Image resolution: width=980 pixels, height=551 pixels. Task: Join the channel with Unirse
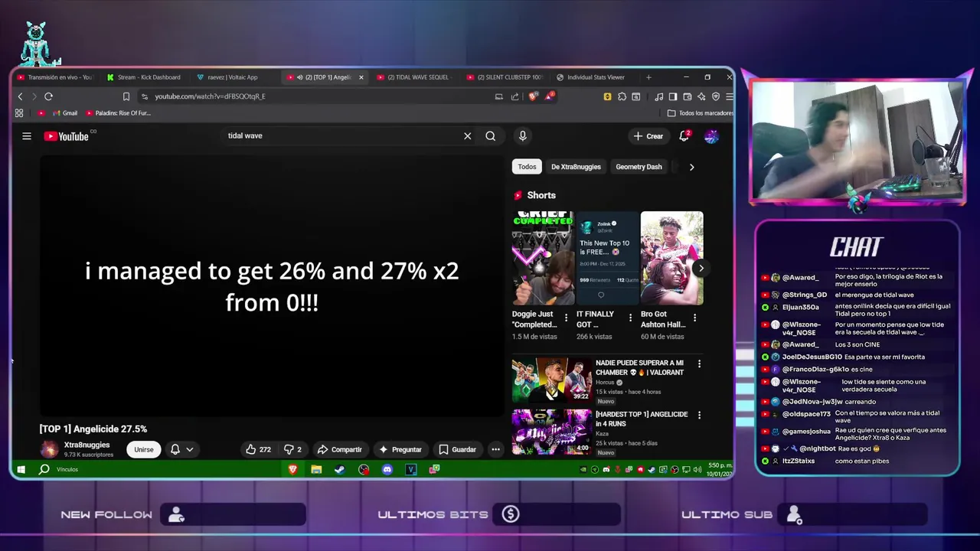tap(144, 449)
